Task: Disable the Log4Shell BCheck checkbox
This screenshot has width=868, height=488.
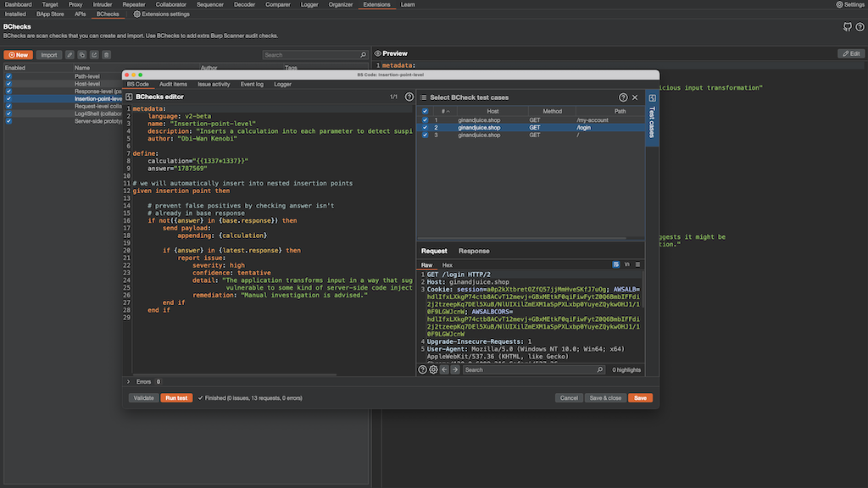Action: coord(8,114)
